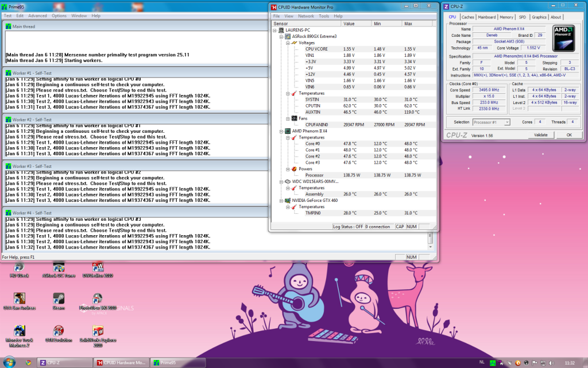Open the Action Center flag tray icon
This screenshot has width=588, height=368.
click(x=535, y=363)
